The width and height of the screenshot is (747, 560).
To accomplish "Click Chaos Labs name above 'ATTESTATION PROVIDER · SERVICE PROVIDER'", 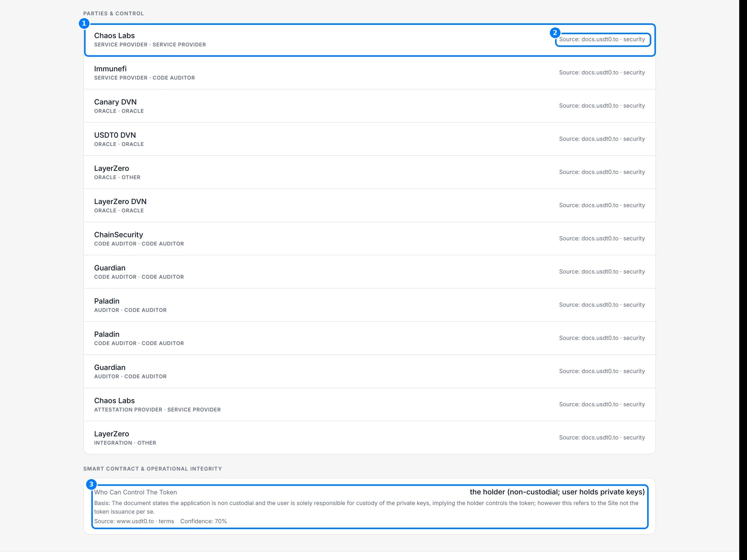I will click(114, 401).
